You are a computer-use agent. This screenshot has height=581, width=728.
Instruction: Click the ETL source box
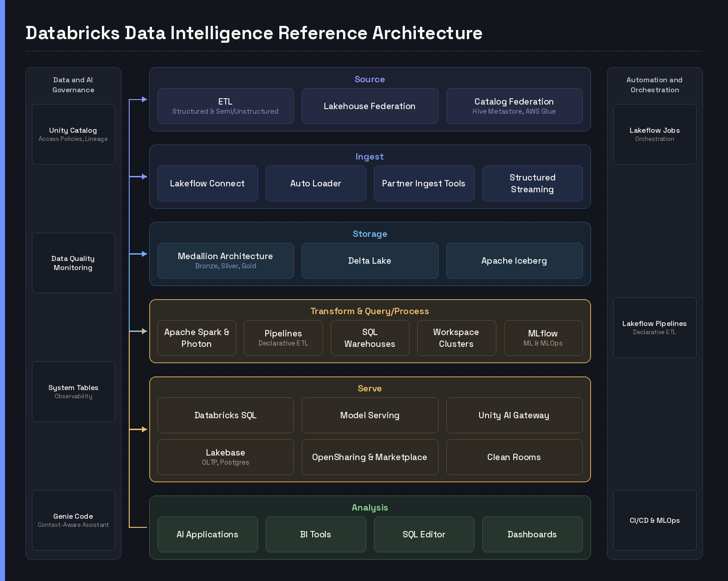pyautogui.click(x=225, y=106)
